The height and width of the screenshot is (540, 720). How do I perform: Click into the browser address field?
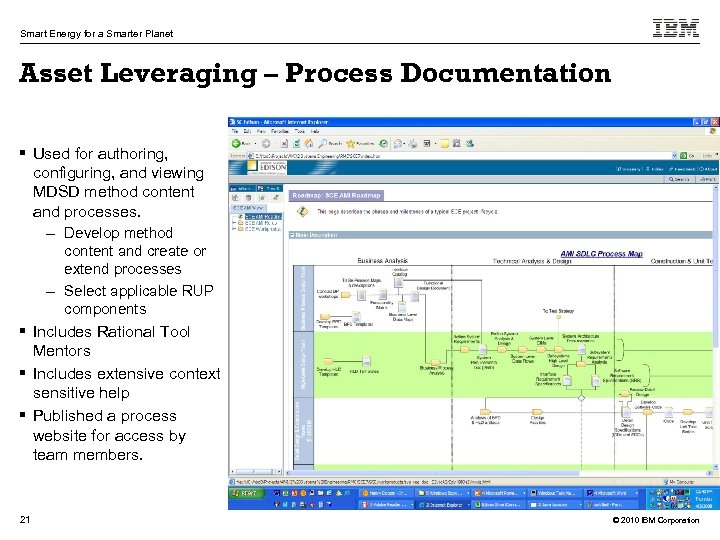pyautogui.click(x=462, y=156)
